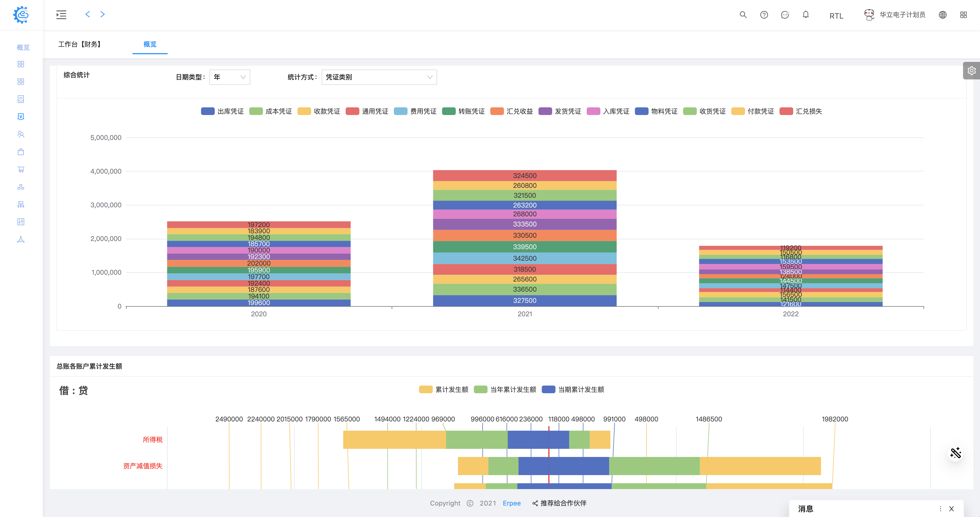The height and width of the screenshot is (517, 980).
Task: Open the 日期类型 year dropdown
Action: pyautogui.click(x=230, y=77)
